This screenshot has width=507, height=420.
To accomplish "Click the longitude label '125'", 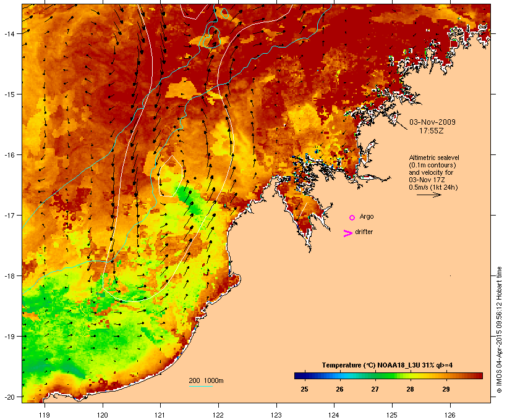I will [x=392, y=415].
